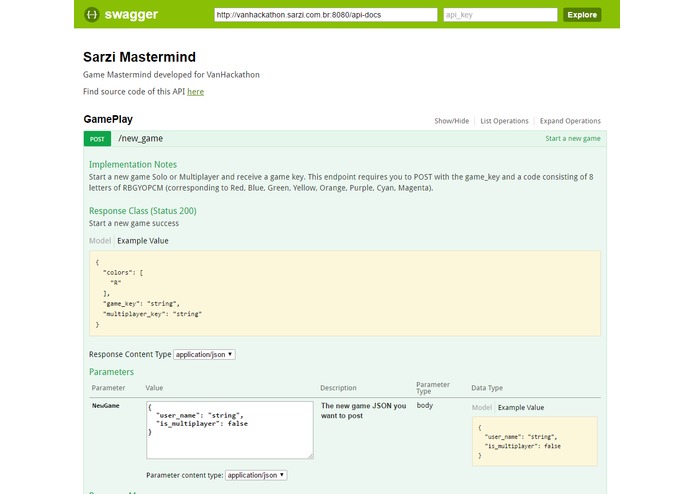Click the NewGame parameter name
The width and height of the screenshot is (695, 494).
[105, 405]
